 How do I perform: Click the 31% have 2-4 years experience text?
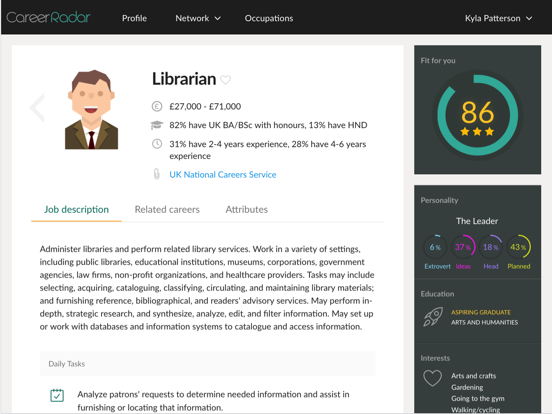268,150
